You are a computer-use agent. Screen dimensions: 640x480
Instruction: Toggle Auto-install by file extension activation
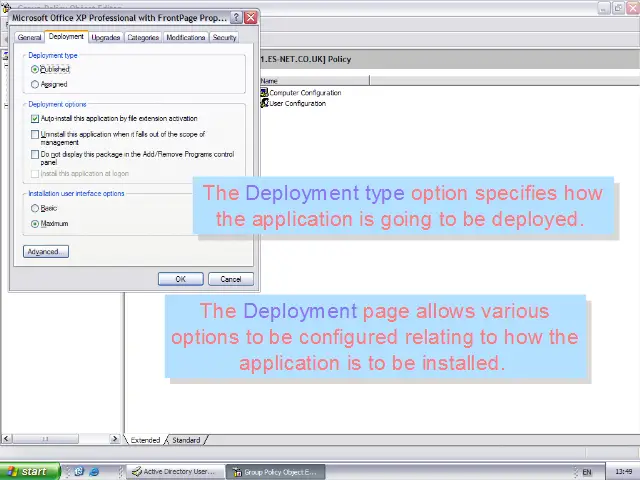click(35, 119)
